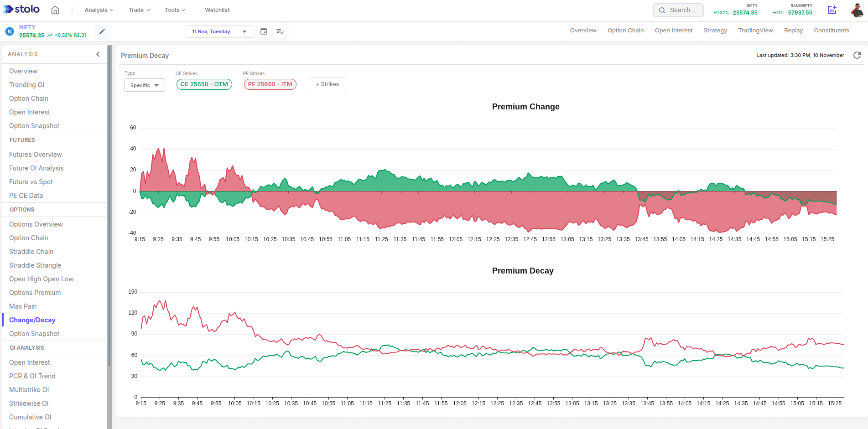Click the sidebar vertical scrollbar
Viewport: 868px width, 429px height.
click(109, 205)
